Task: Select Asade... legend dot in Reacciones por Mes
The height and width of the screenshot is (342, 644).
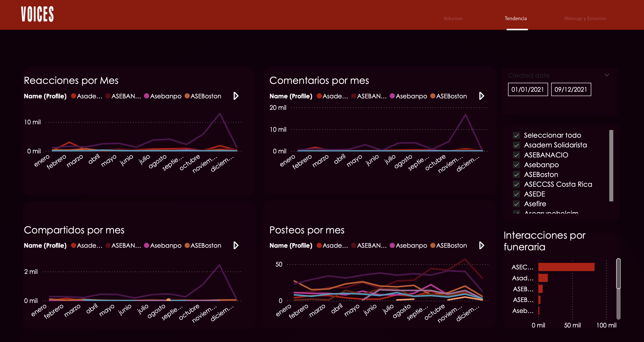Action: 74,96
